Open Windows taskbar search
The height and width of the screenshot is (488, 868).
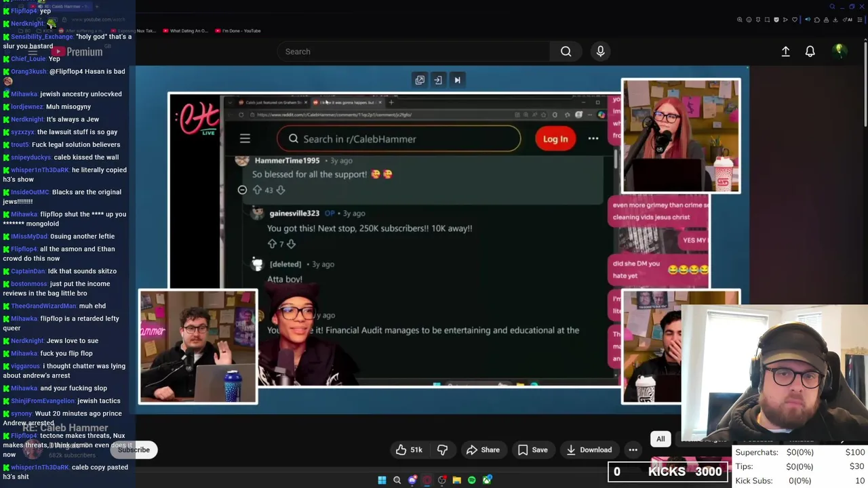tap(397, 480)
